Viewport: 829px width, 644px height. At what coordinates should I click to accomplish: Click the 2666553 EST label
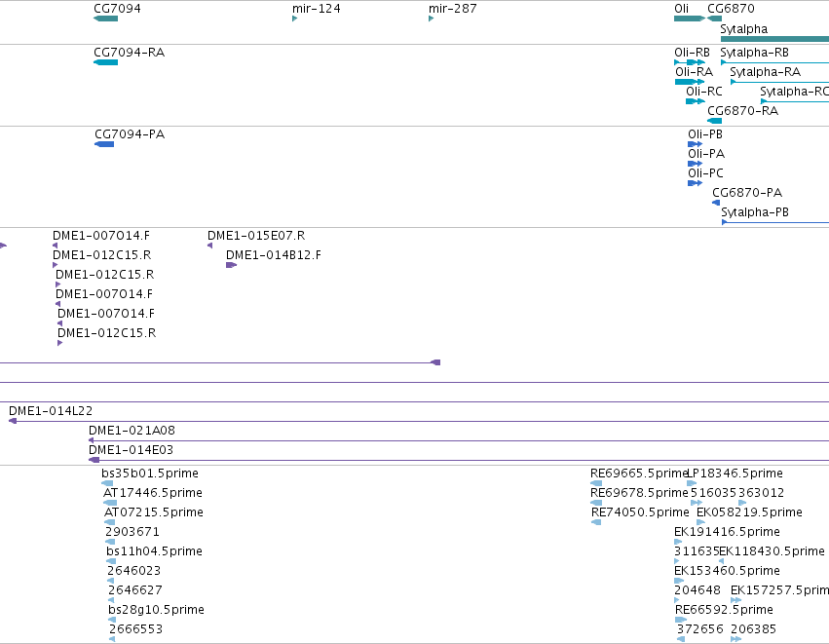(135, 629)
